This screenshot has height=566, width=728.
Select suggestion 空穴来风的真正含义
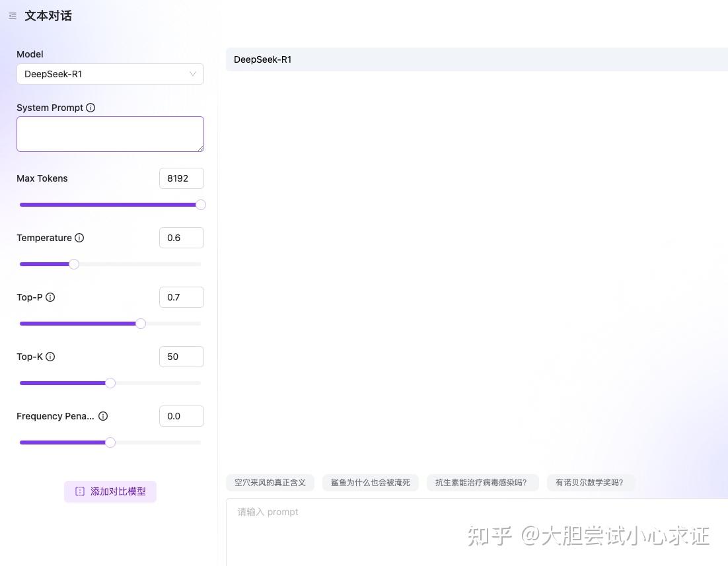[270, 482]
